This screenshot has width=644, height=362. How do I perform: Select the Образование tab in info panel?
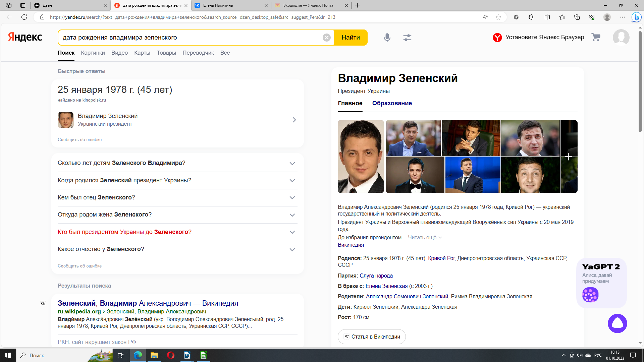tap(392, 103)
